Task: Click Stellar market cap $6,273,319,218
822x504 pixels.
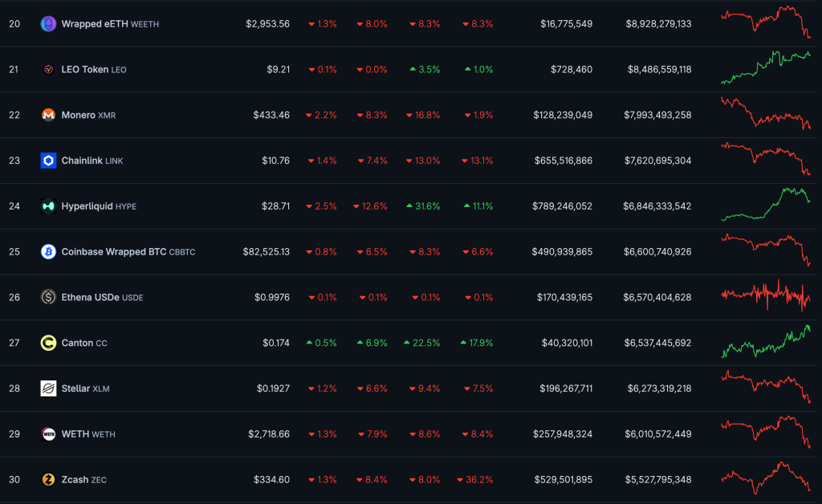Action: tap(657, 388)
